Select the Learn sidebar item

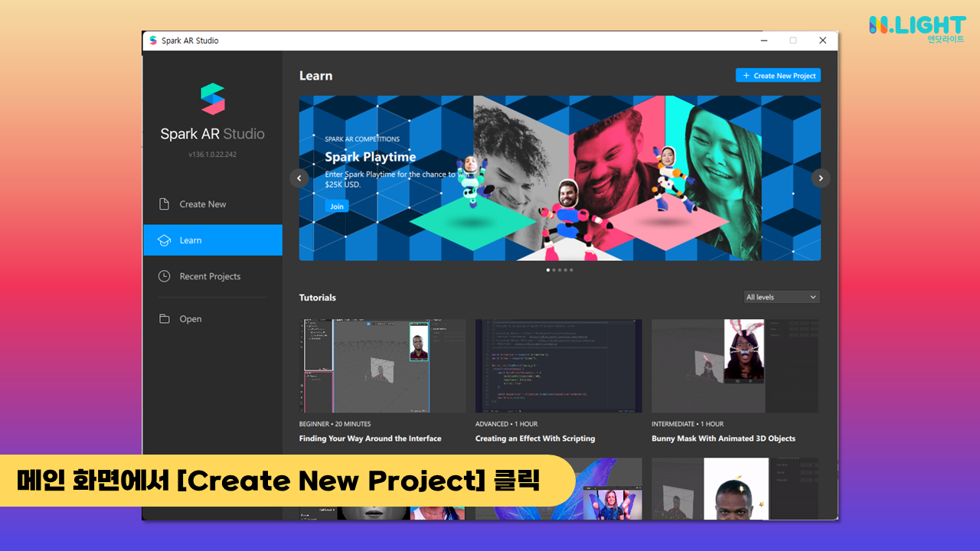tap(213, 240)
